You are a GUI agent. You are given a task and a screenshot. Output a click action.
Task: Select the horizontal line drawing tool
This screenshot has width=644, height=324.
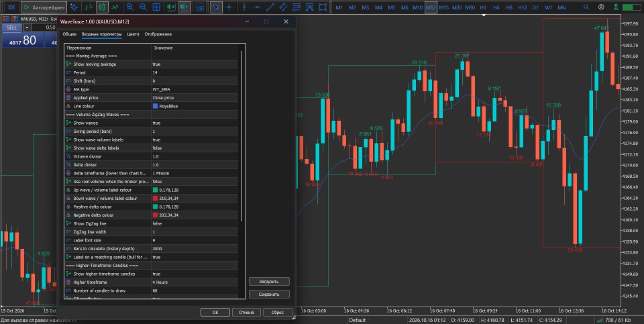257,7
